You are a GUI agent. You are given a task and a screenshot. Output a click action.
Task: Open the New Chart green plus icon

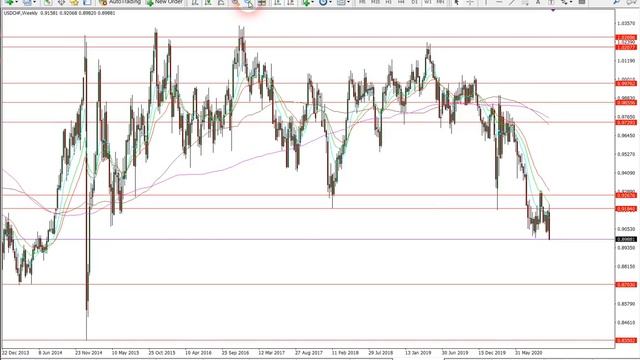9,2
